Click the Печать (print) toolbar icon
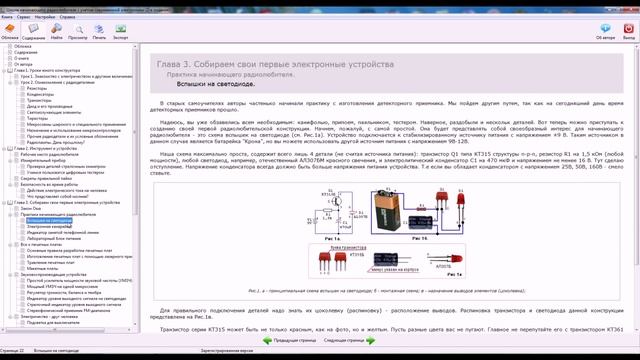Screen dimensions: 640x360 (x=99, y=29)
